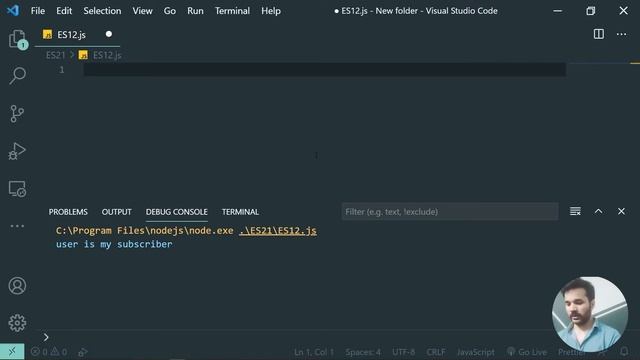Open the Accounts menu icon

point(17,286)
